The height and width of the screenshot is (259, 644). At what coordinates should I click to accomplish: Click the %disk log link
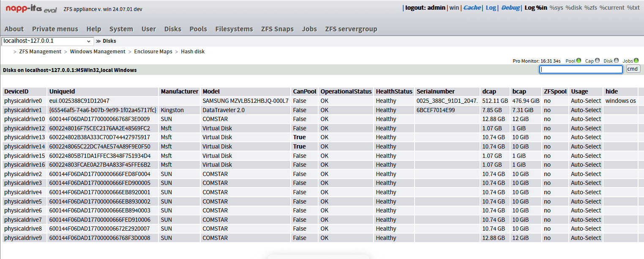(x=575, y=8)
